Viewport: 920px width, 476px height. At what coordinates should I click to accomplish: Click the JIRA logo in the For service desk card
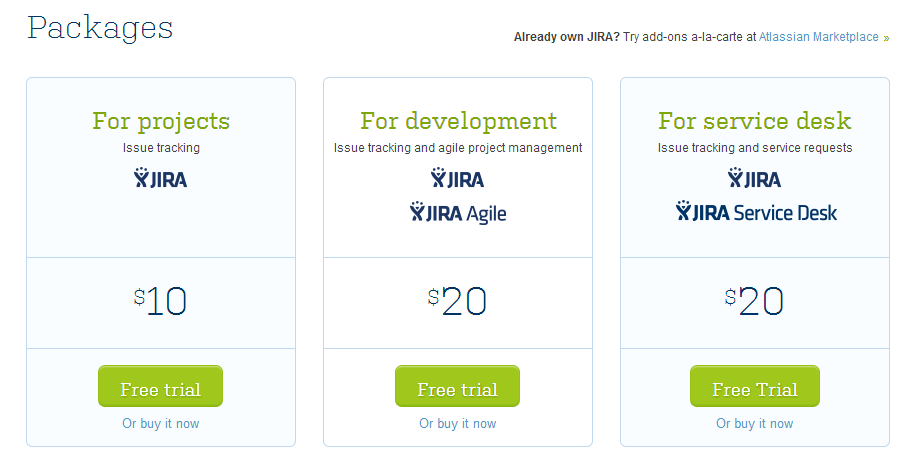(x=755, y=178)
